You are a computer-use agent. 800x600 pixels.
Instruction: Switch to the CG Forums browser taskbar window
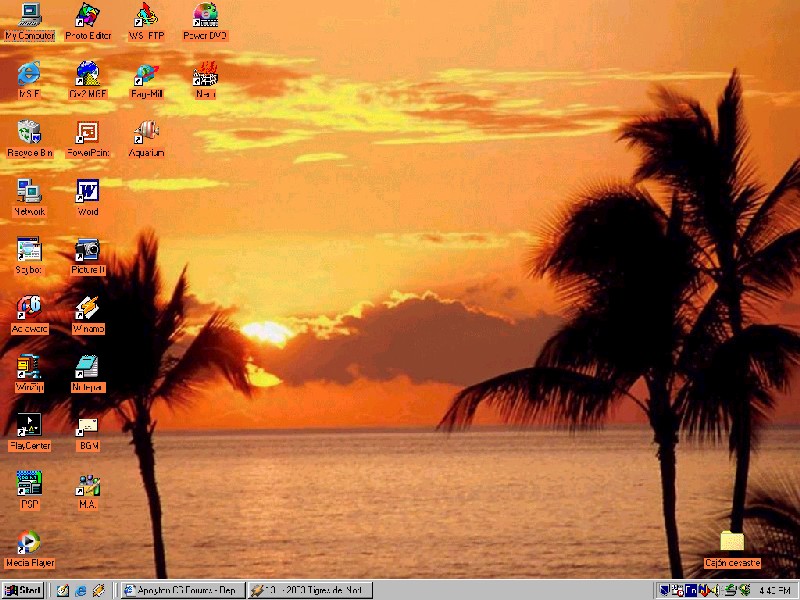(182, 590)
